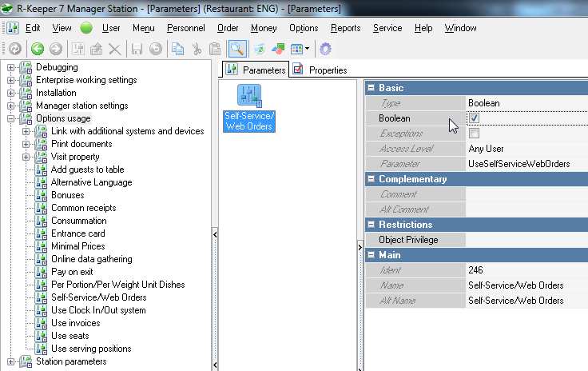This screenshot has width=588, height=371.
Task: Open the View menu
Action: (x=62, y=28)
